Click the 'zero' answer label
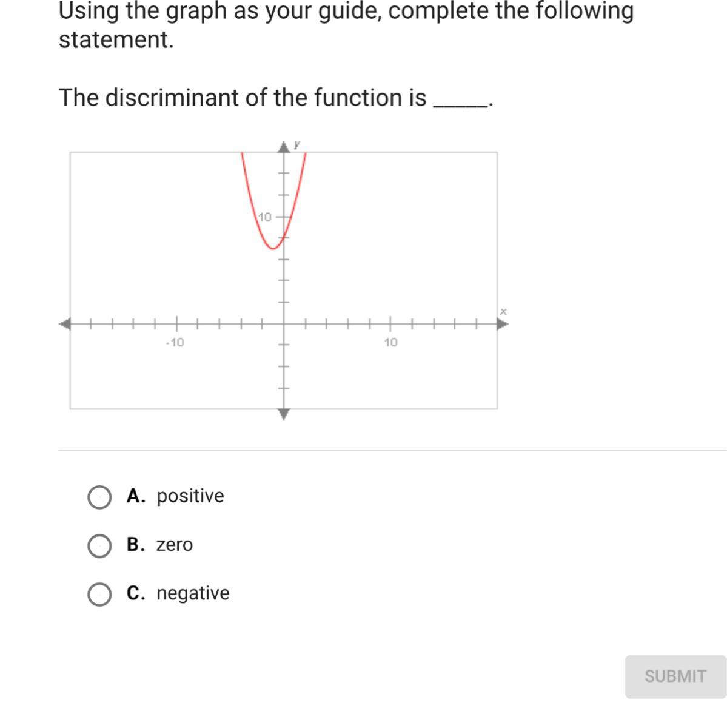 [175, 545]
